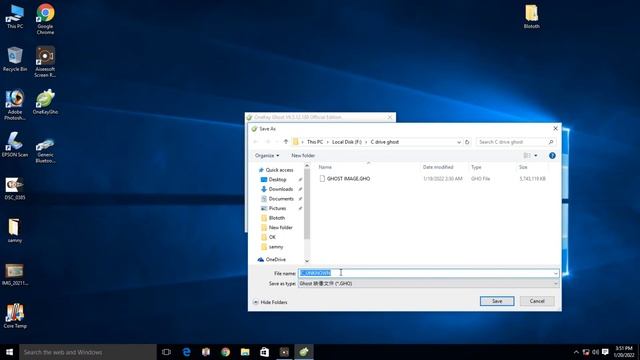The width and height of the screenshot is (640, 360).
Task: Open Blototh folder in navigation pane
Action: (x=277, y=218)
